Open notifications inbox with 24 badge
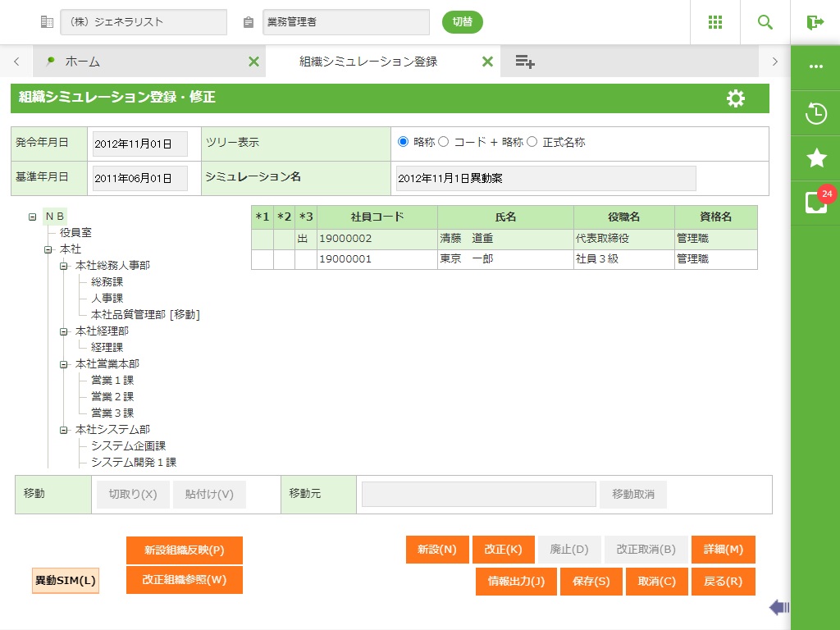 816,203
